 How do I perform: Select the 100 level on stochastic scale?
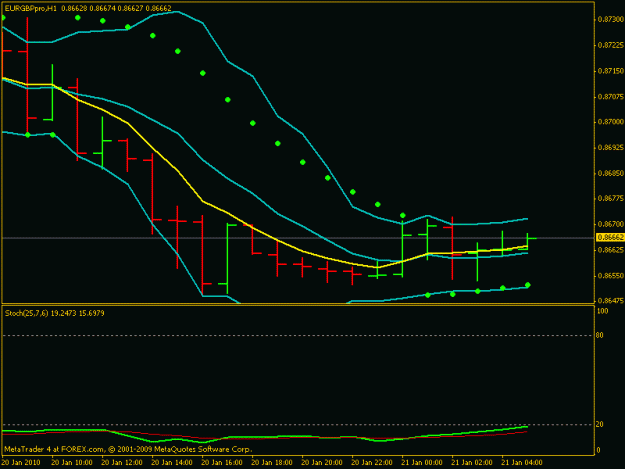(602, 311)
